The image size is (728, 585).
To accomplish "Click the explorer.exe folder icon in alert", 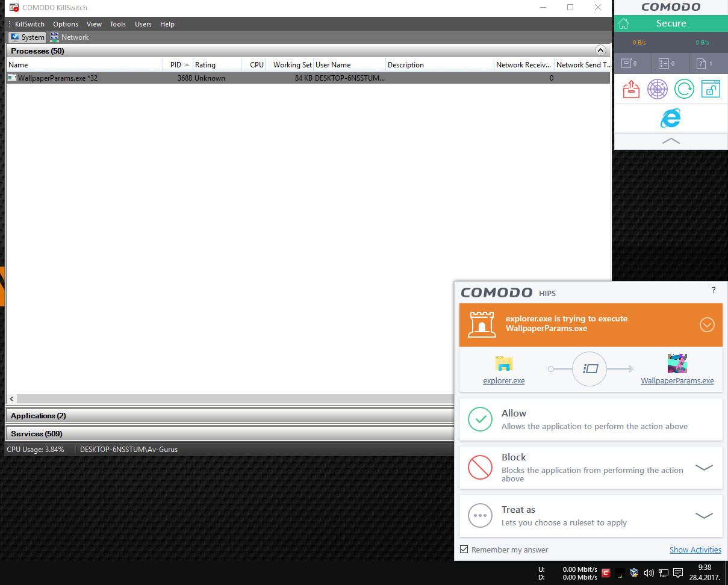I will [x=503, y=364].
